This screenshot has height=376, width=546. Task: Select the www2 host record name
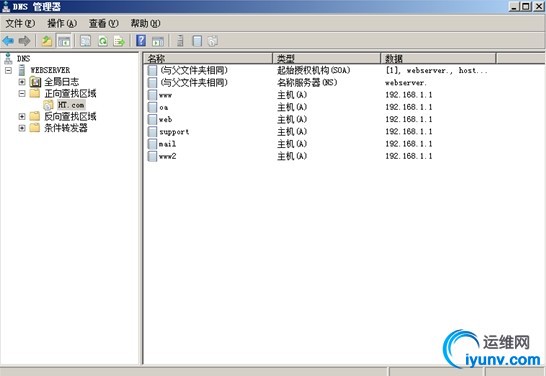pos(167,156)
